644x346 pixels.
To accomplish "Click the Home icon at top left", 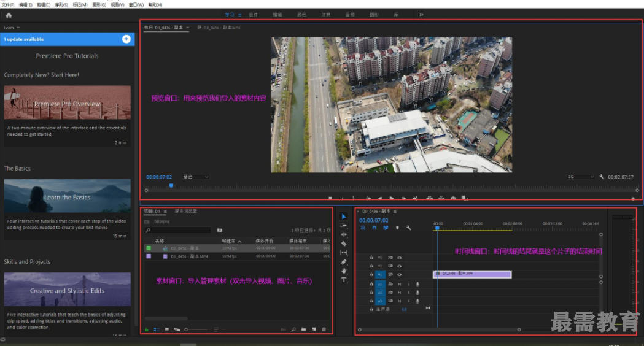I will [x=9, y=15].
